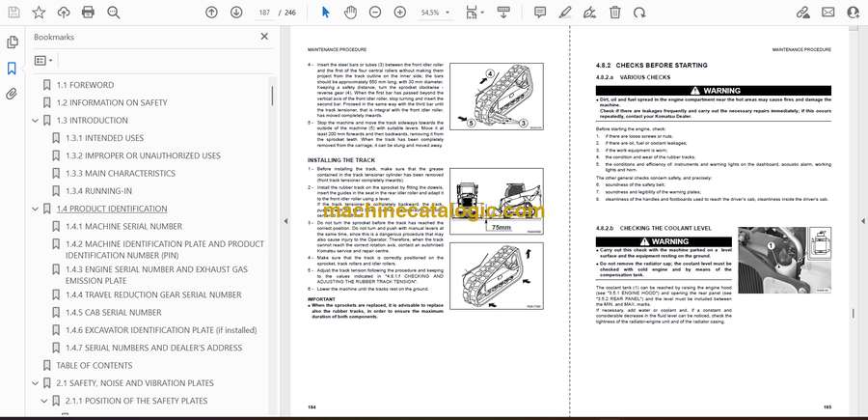Open the 1.2 INFORMATION ON SAFETY bookmark
Image resolution: width=868 pixels, height=420 pixels.
point(111,102)
